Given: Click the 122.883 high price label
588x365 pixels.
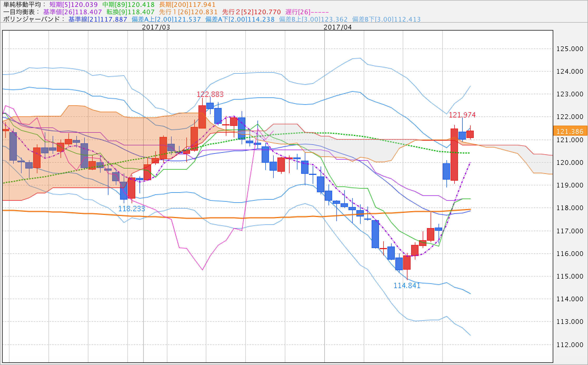Looking at the screenshot, I should click(x=210, y=94).
